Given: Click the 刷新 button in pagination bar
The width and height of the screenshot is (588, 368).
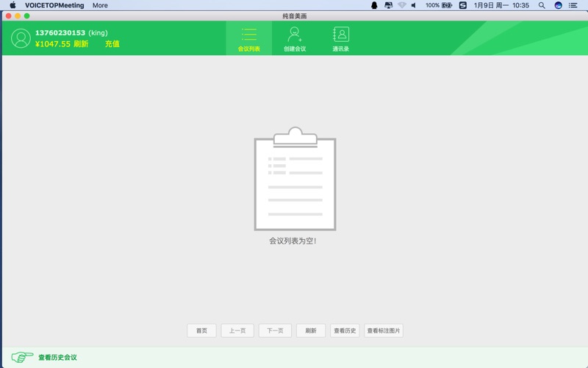Looking at the screenshot, I should [311, 330].
